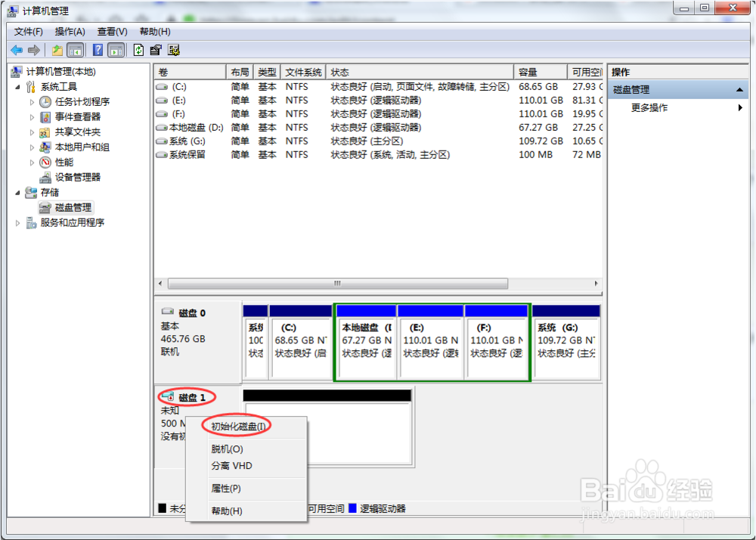
Task: Open the 操作(A) menu
Action: point(70,32)
